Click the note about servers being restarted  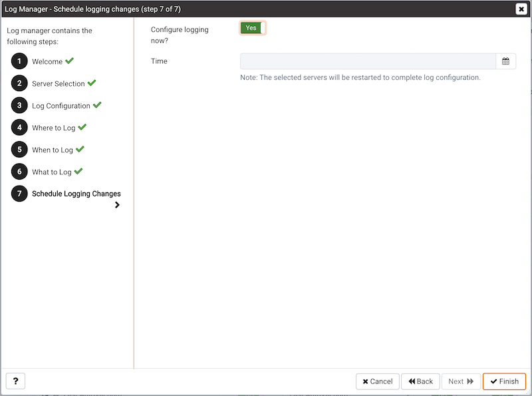pyautogui.click(x=360, y=77)
